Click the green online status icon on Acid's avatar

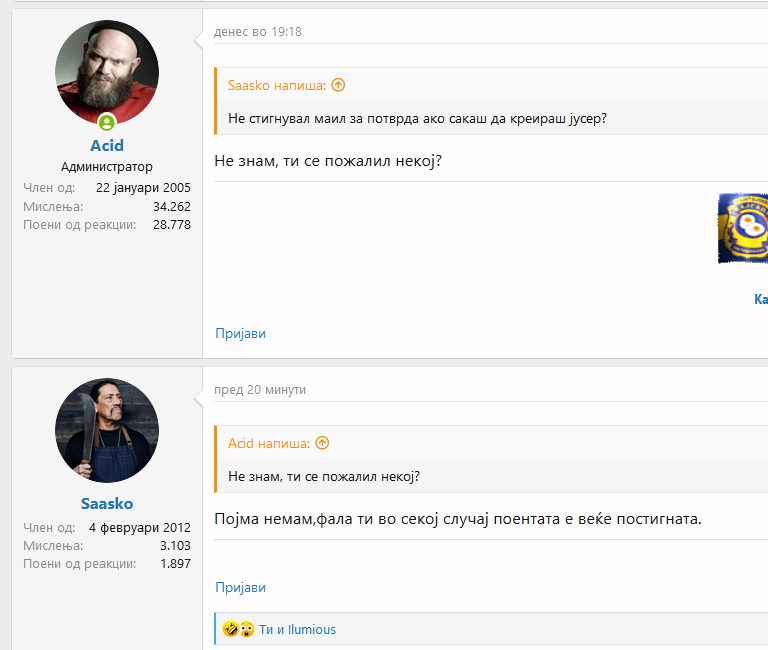click(x=107, y=122)
